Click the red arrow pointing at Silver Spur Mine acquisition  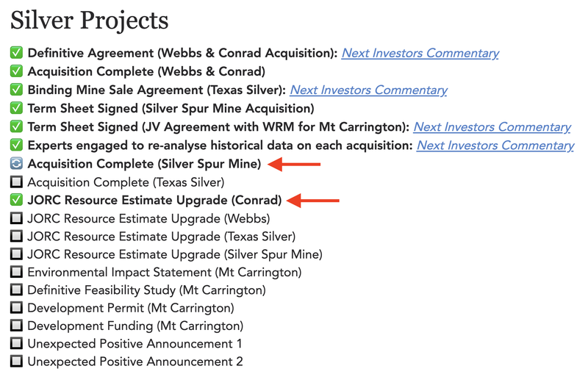(x=295, y=165)
